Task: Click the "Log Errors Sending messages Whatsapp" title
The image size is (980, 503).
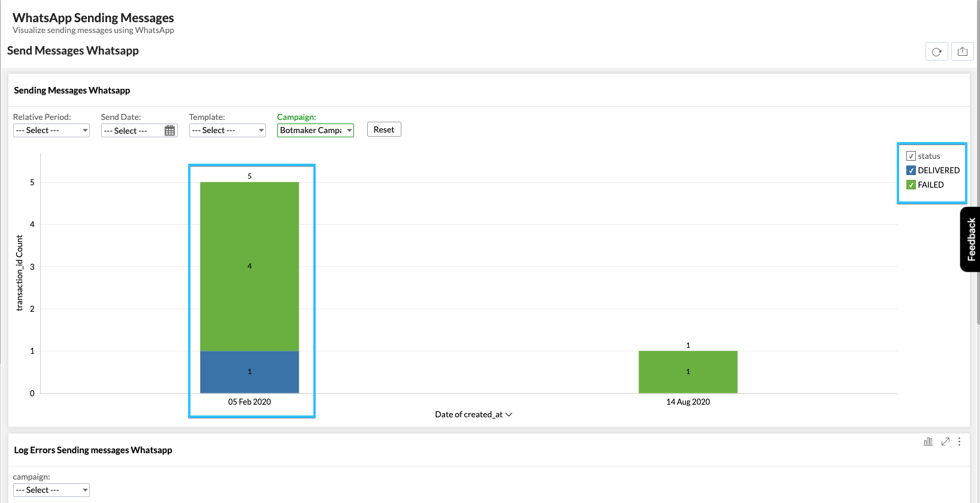Action: (x=93, y=450)
